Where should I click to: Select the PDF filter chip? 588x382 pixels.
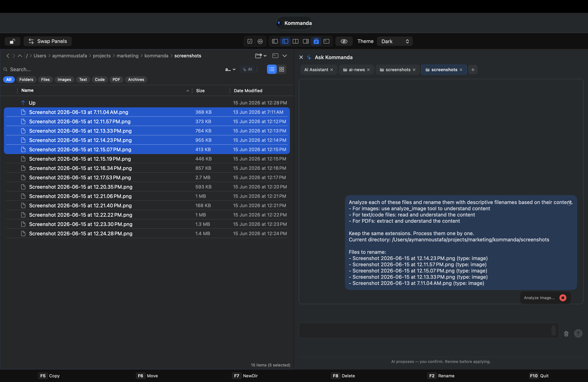tap(116, 80)
